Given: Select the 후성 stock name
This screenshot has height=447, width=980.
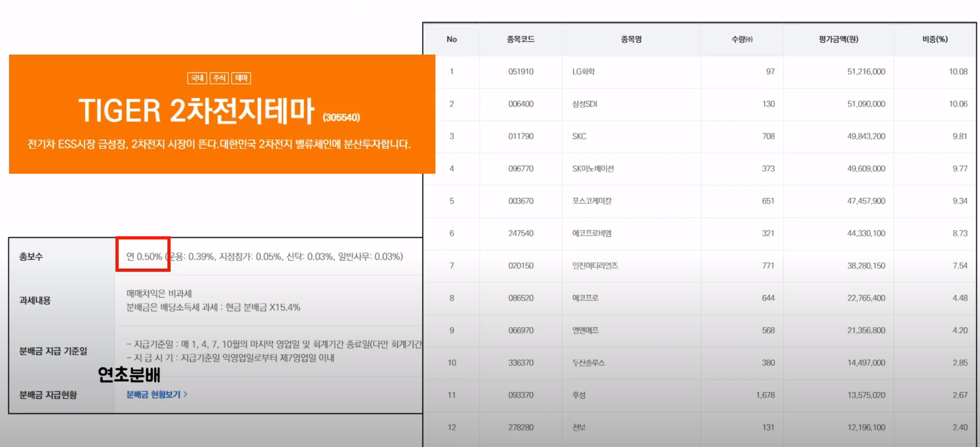Looking at the screenshot, I should point(579,395).
